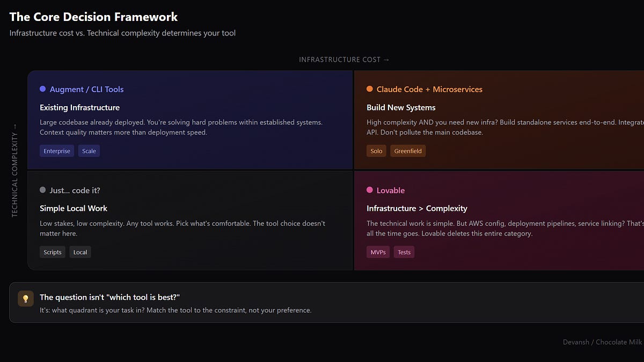Click the pink dot beside Lovable

[370, 190]
